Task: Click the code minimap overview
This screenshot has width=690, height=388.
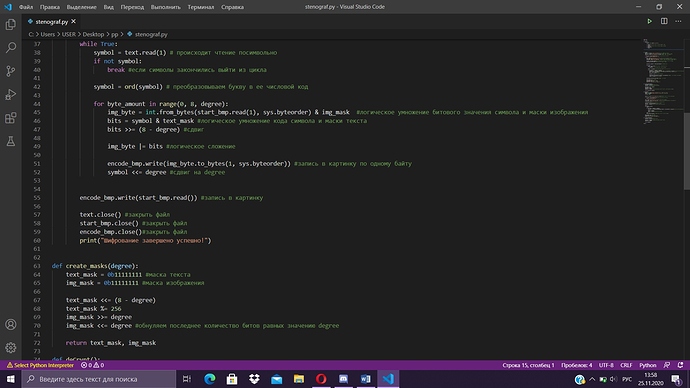Action: point(661,81)
